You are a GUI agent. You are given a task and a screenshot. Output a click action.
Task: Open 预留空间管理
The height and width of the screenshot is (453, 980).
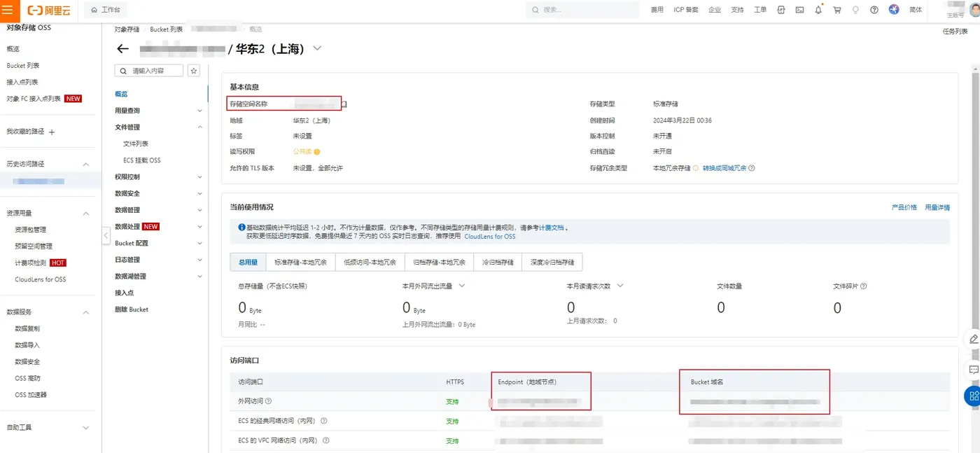pos(34,246)
